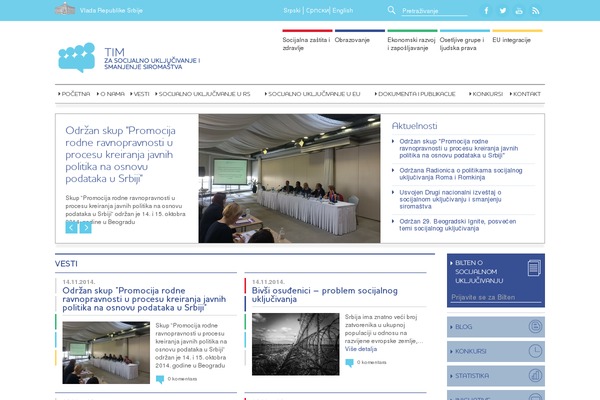600x400 pixels.
Task: Click the Vlada Republike Srbije building icon
Action: [x=65, y=9]
